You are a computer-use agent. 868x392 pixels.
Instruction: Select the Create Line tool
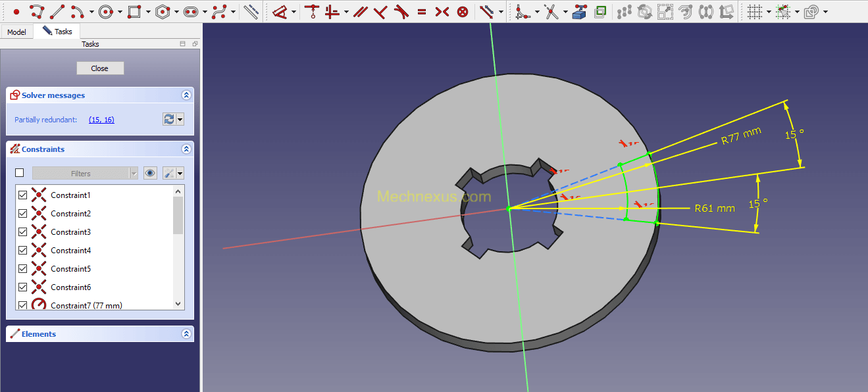tap(57, 12)
